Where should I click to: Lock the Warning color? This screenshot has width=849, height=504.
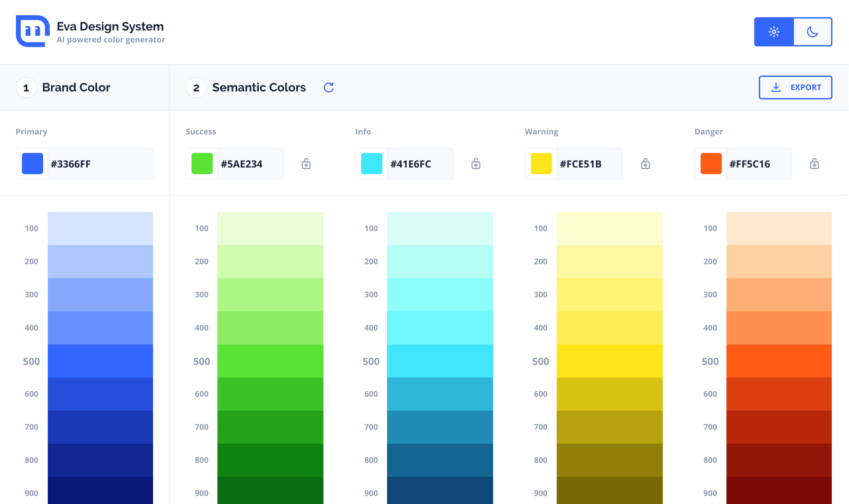[645, 164]
